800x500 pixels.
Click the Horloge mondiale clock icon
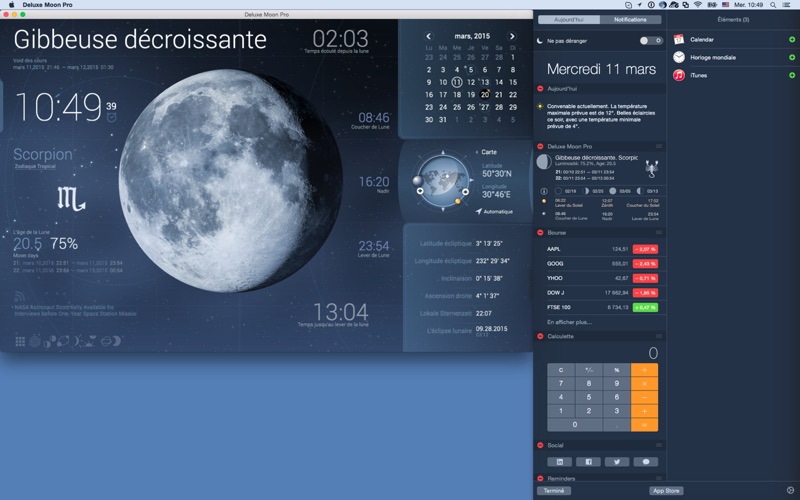click(679, 57)
